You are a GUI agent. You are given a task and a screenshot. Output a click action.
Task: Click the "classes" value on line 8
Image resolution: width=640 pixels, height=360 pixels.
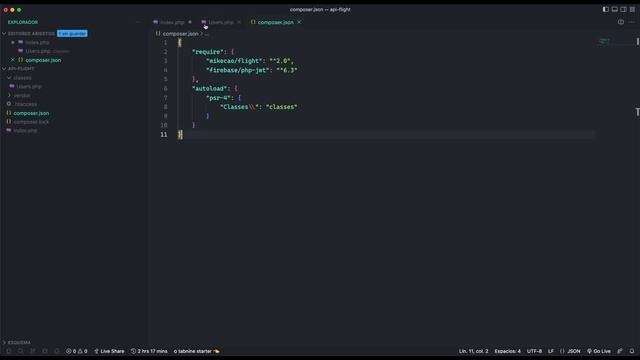(282, 107)
